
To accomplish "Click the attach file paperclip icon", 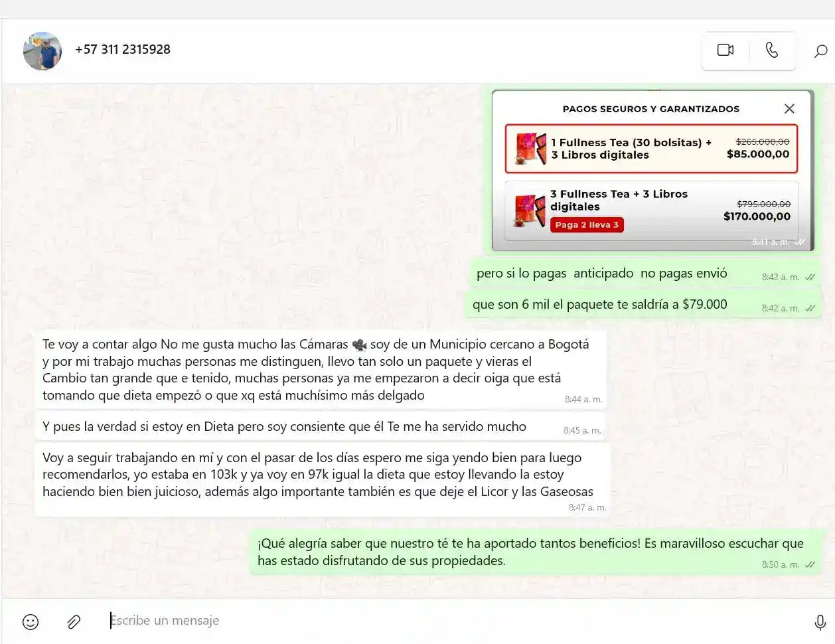I will click(74, 621).
